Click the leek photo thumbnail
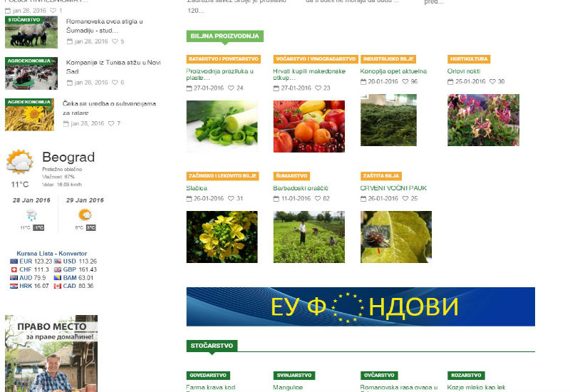Screen dimensions: 570x392 (x=222, y=126)
